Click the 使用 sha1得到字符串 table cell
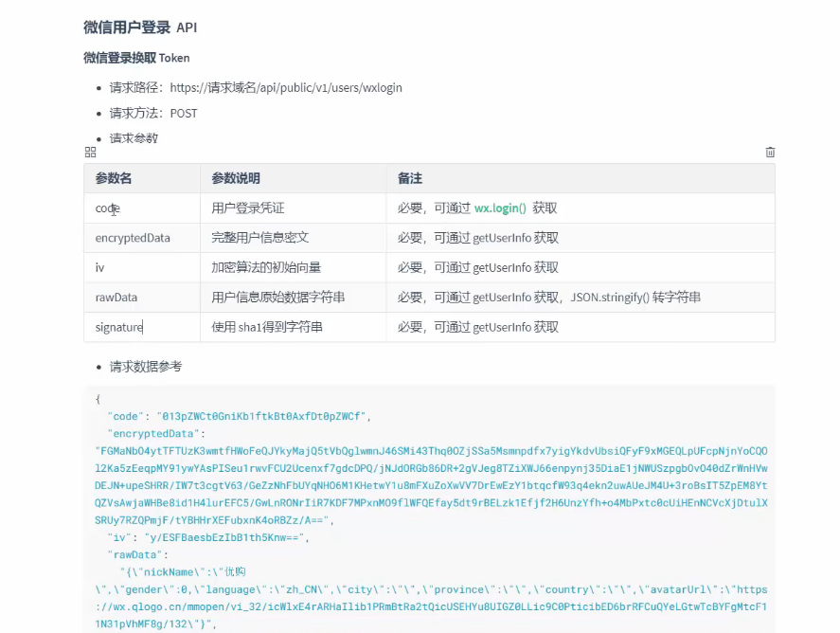This screenshot has width=840, height=633. pyautogui.click(x=293, y=327)
